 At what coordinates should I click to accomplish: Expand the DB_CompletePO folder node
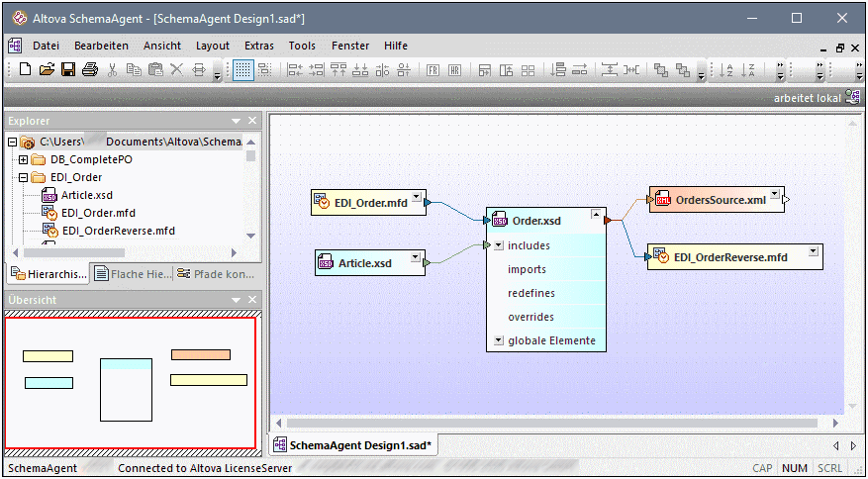[x=24, y=159]
